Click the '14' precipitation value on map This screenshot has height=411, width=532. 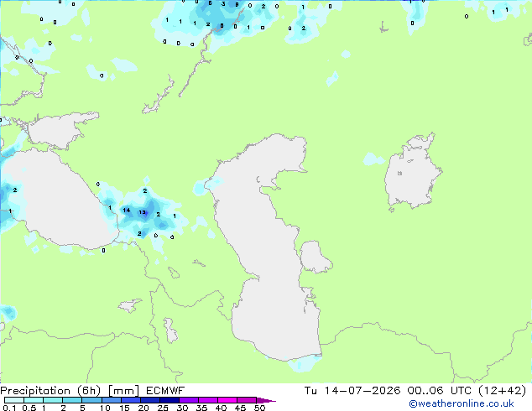[127, 211]
